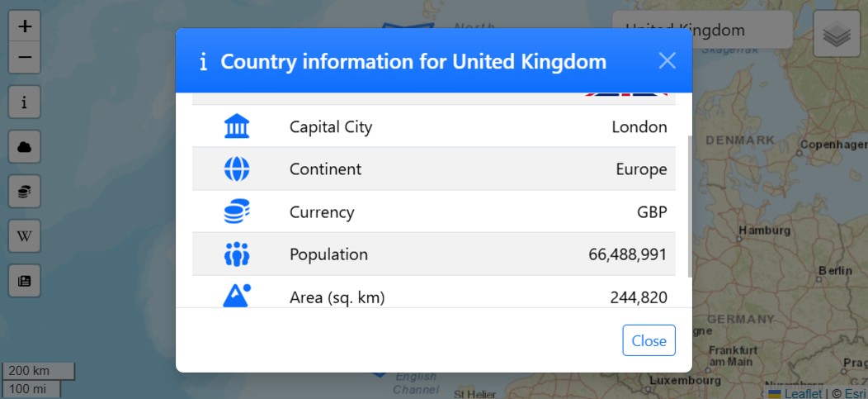Open the country info button on map sidebar

[x=25, y=102]
